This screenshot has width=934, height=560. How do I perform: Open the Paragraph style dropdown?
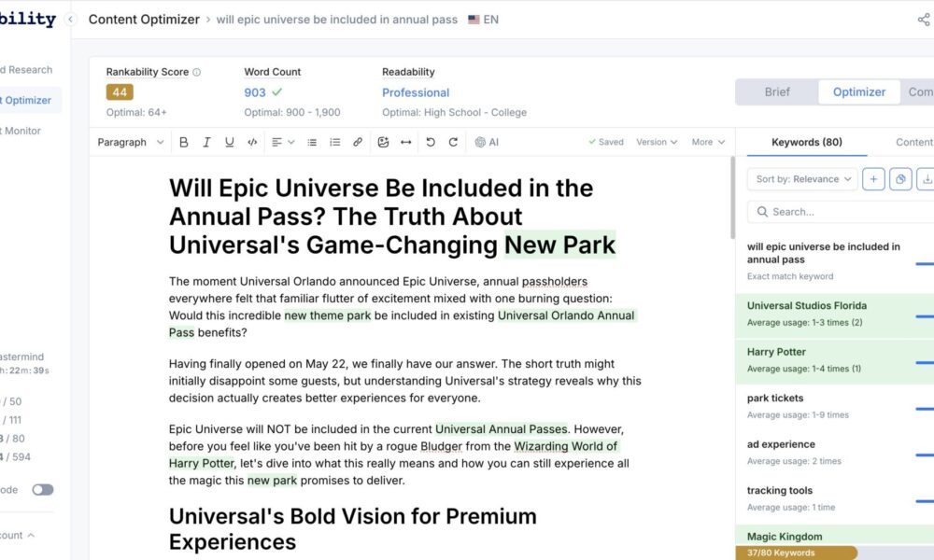point(131,142)
